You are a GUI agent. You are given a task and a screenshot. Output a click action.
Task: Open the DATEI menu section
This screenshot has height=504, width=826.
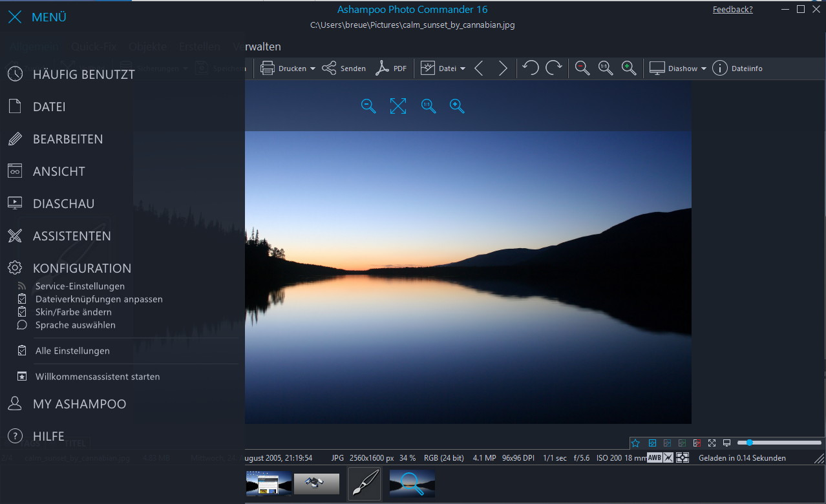tap(49, 107)
